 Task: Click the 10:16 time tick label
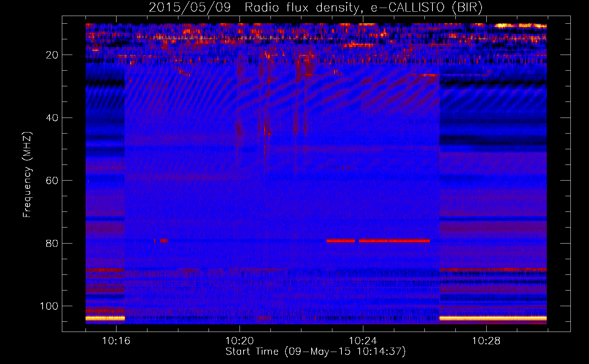click(116, 341)
